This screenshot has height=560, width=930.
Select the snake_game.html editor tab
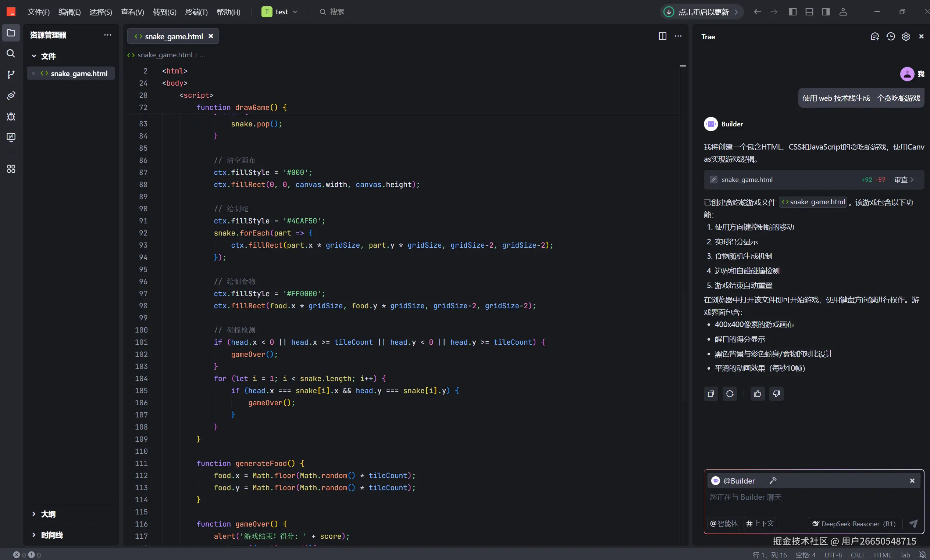(x=173, y=37)
